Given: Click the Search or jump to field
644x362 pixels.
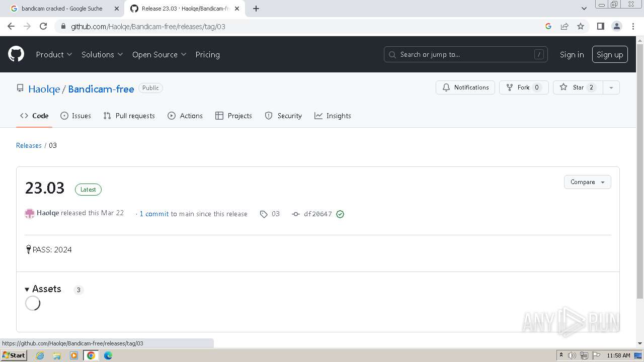Looking at the screenshot, I should (466, 54).
